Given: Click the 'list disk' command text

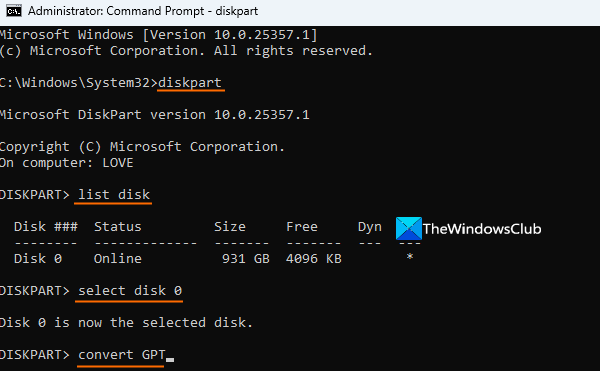Looking at the screenshot, I should click(114, 195).
